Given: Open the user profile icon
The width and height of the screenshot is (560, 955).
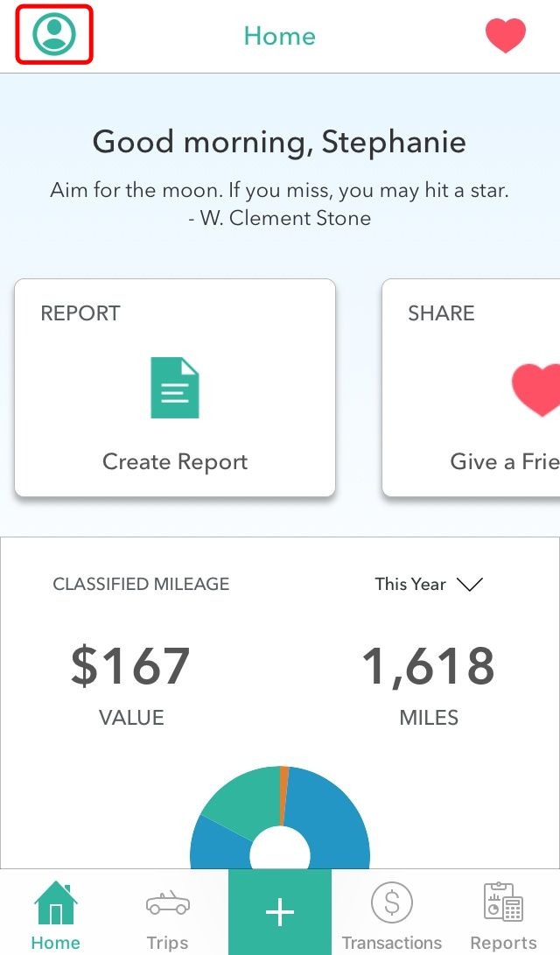Looking at the screenshot, I should pos(54,34).
